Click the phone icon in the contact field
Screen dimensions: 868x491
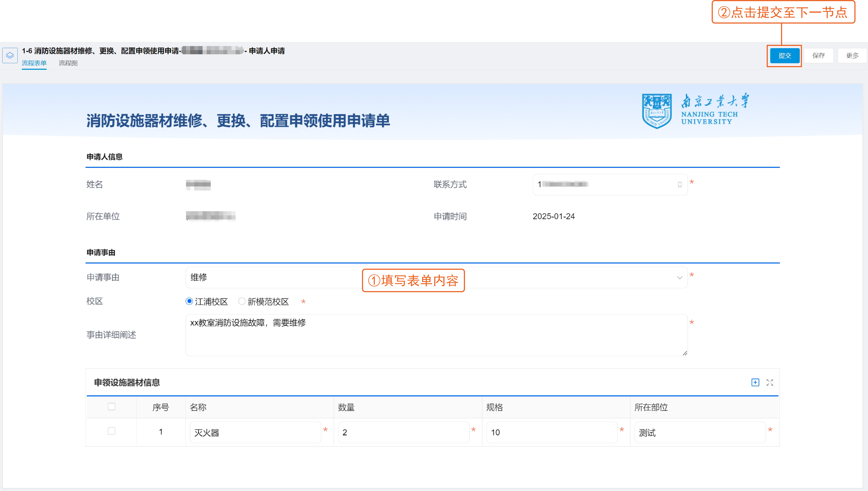click(680, 184)
